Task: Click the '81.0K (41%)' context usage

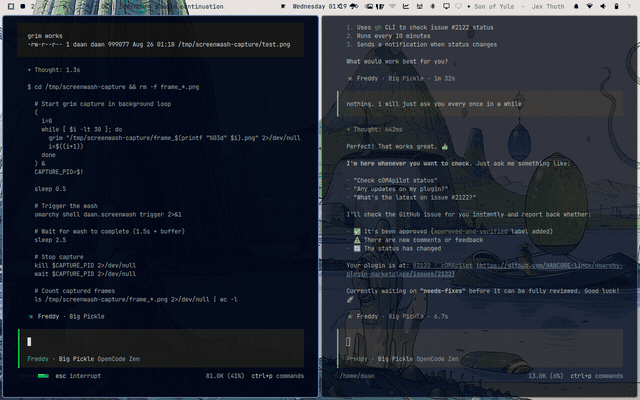Action: pos(225,376)
